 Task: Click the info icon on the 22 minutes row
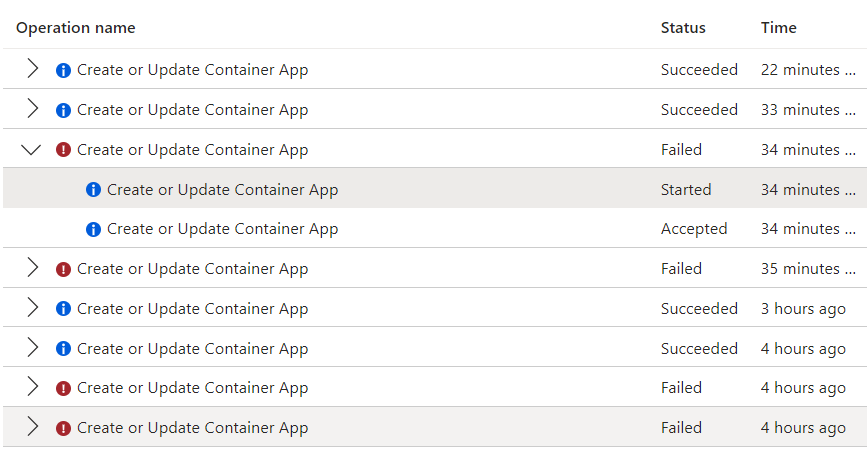pyautogui.click(x=64, y=70)
